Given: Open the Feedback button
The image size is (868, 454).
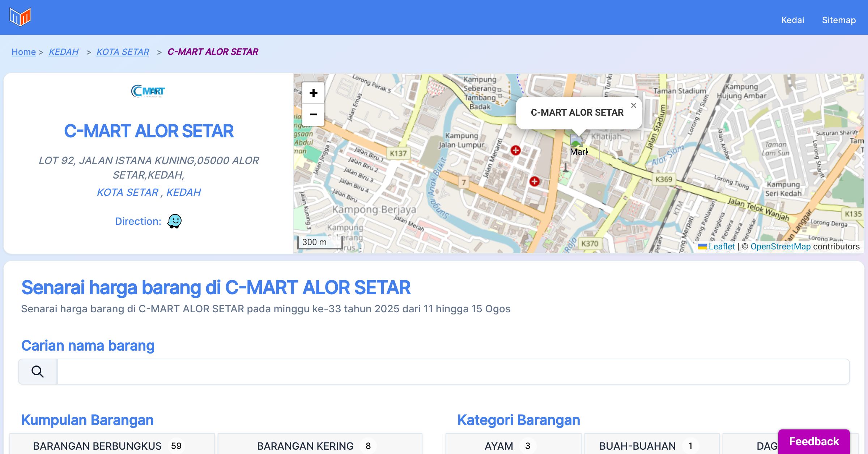Looking at the screenshot, I should 814,441.
